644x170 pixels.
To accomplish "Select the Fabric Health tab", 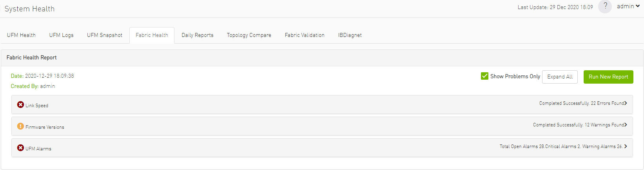I will click(152, 35).
